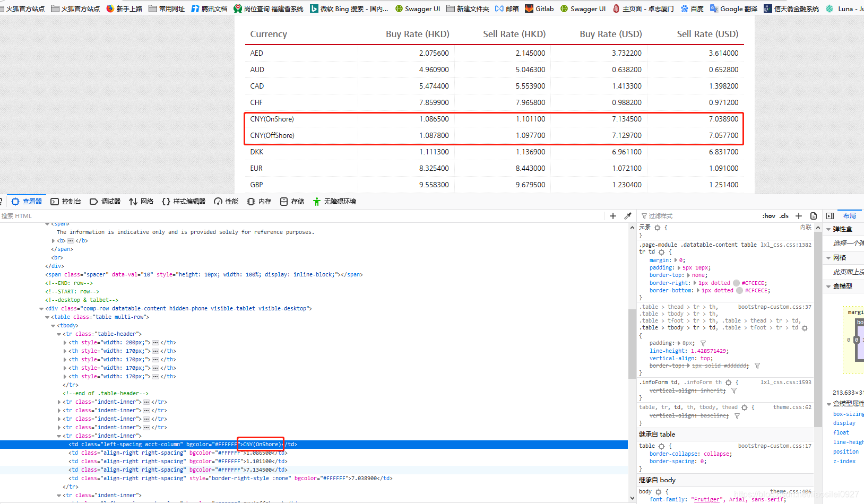Switch to 内存 memory tab

(259, 202)
